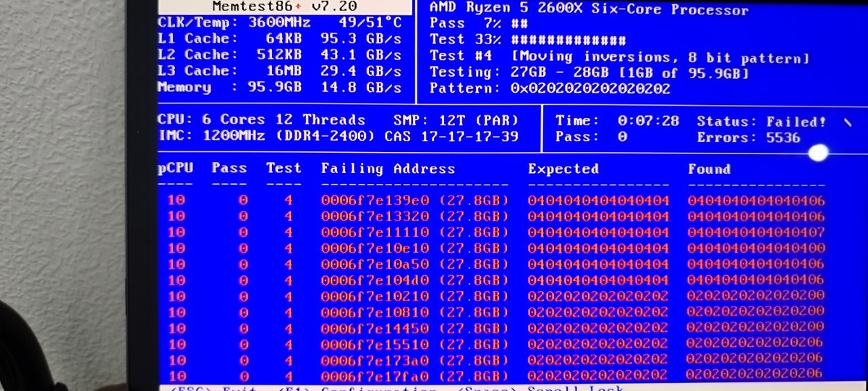Select the Errors 5536 count

pyautogui.click(x=749, y=138)
